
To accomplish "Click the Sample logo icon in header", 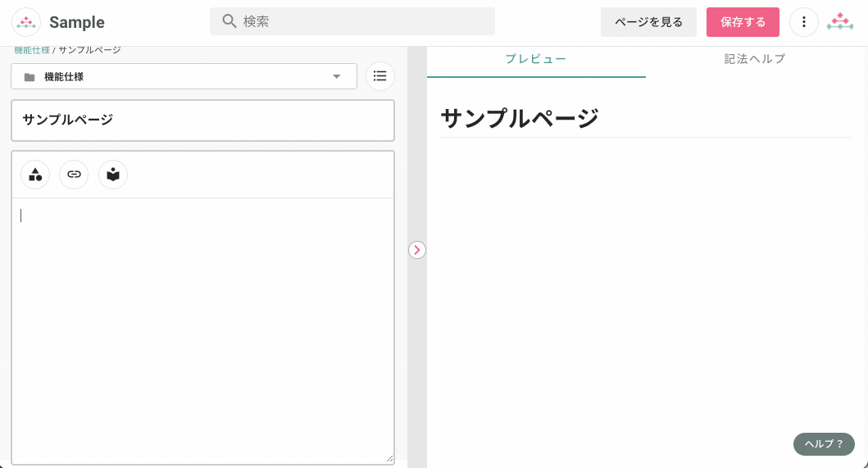I will pyautogui.click(x=26, y=22).
